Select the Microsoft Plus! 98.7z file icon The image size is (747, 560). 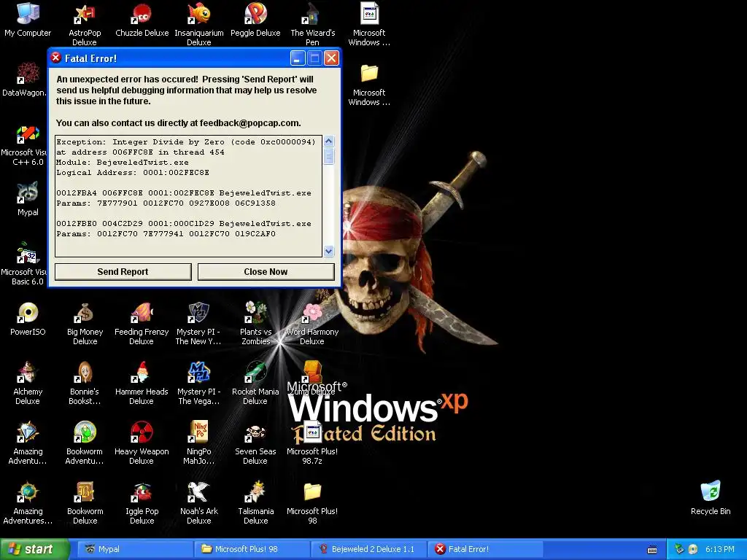312,432
